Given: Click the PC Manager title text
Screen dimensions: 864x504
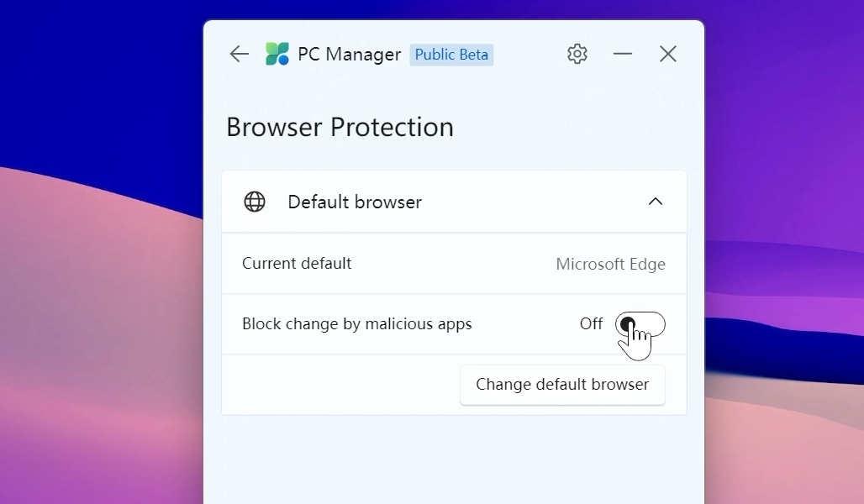Looking at the screenshot, I should pyautogui.click(x=350, y=54).
